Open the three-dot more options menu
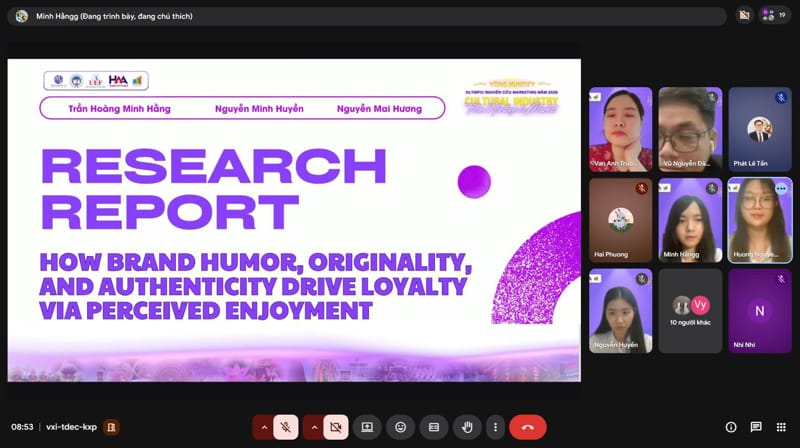 click(x=494, y=427)
